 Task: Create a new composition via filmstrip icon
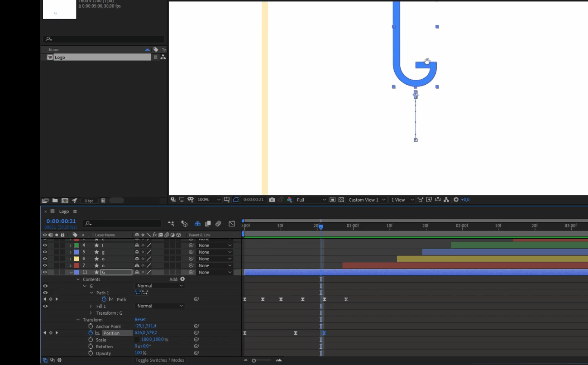65,200
